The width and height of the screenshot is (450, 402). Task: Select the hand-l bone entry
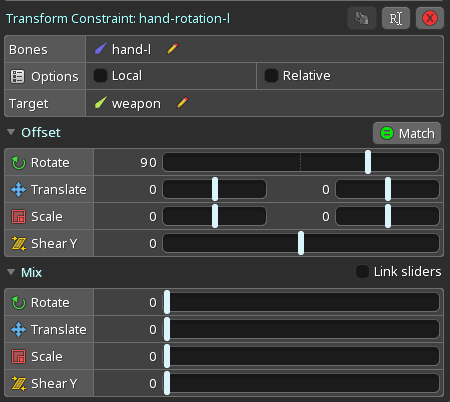tap(131, 49)
